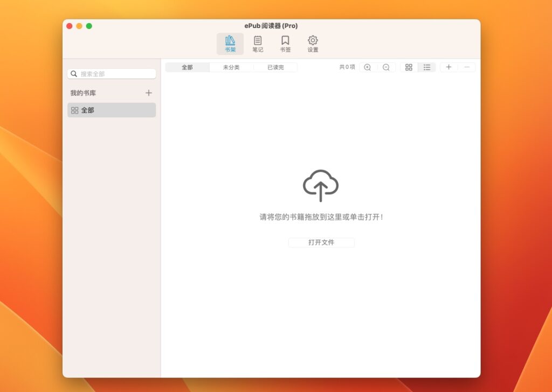Open the 笔记 (Notes) panel
Screen dimensions: 552x392
coord(258,43)
